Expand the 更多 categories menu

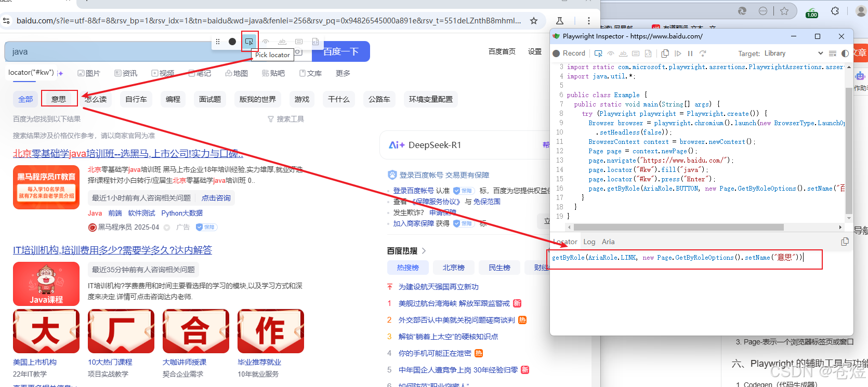point(343,73)
